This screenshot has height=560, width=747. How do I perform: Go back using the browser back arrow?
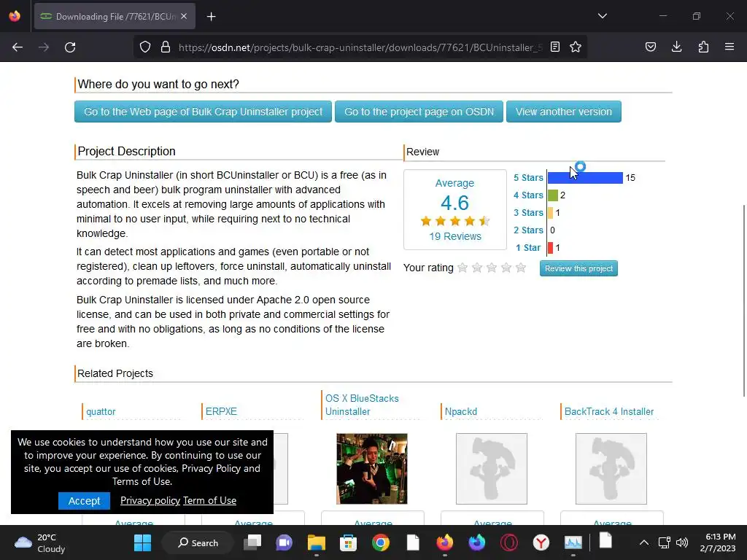coord(18,47)
